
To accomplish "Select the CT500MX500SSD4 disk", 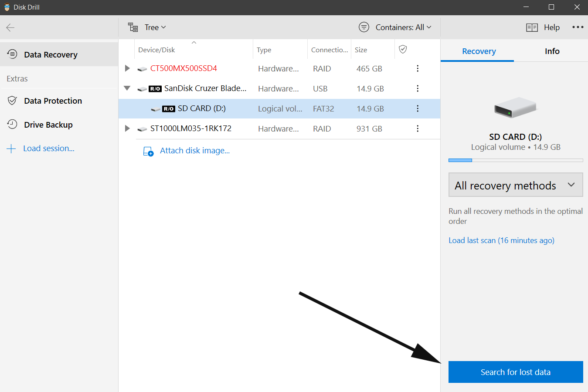I will pyautogui.click(x=184, y=68).
